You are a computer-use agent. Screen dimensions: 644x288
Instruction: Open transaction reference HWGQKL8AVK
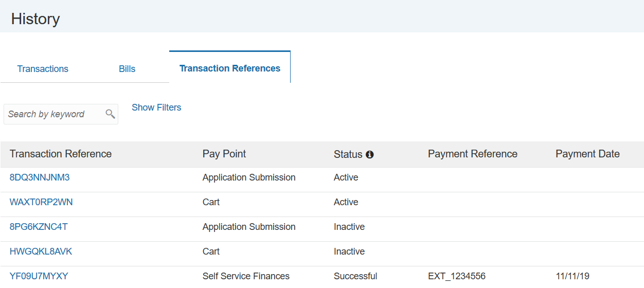pyautogui.click(x=41, y=251)
